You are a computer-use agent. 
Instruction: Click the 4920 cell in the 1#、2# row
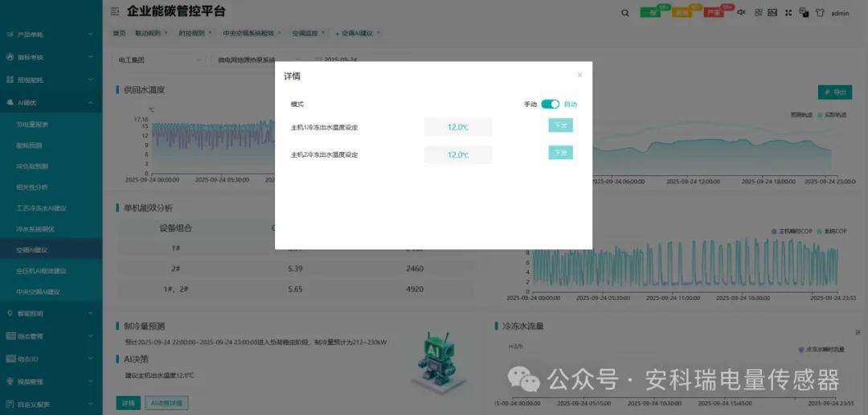[415, 290]
